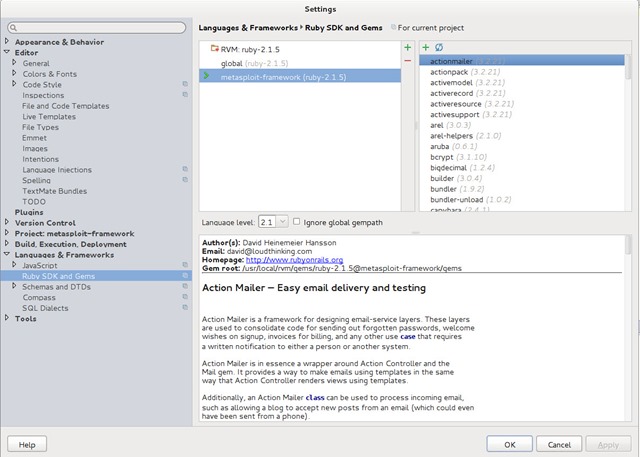Screen dimensions: 640x457
Task: Click the Cancel button
Action: pyautogui.click(x=559, y=444)
